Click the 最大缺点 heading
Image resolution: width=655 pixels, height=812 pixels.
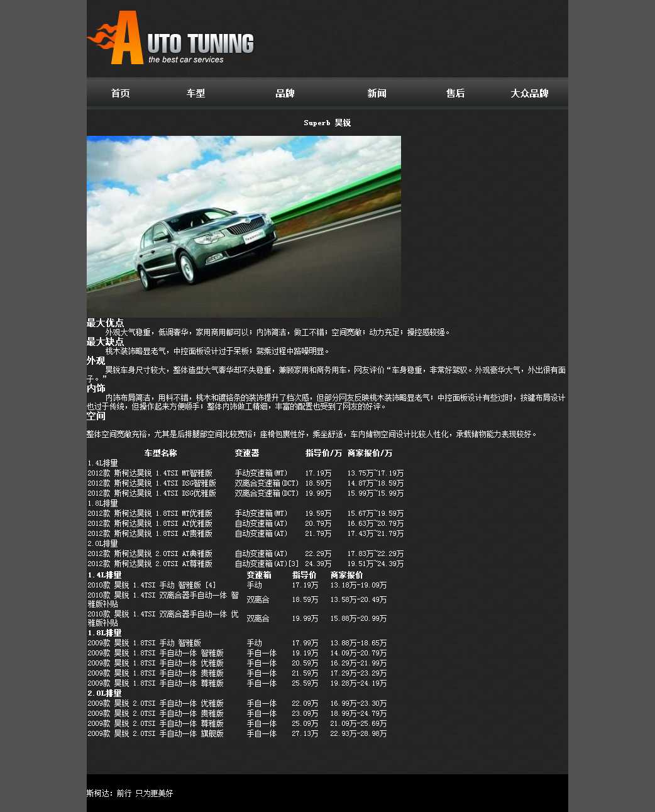105,342
